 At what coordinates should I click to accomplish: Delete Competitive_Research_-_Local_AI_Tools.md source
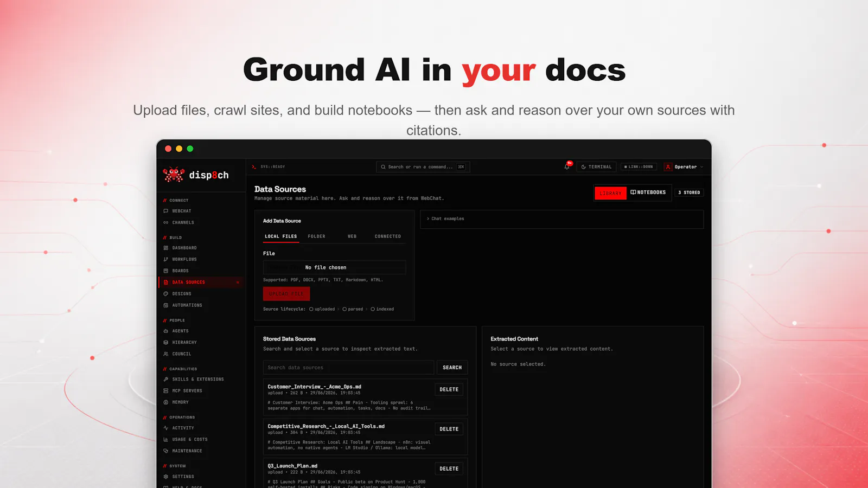(x=449, y=429)
